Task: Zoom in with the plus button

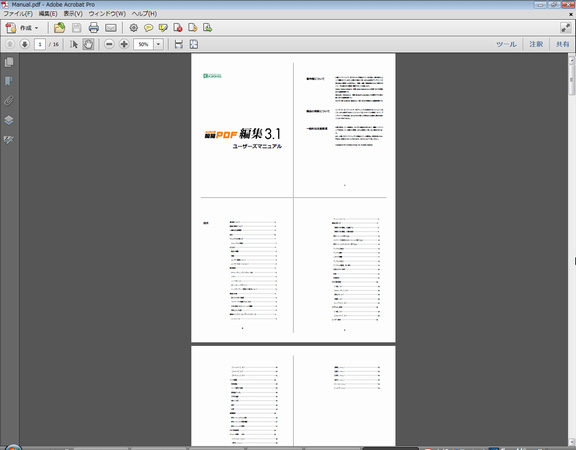Action: [124, 44]
